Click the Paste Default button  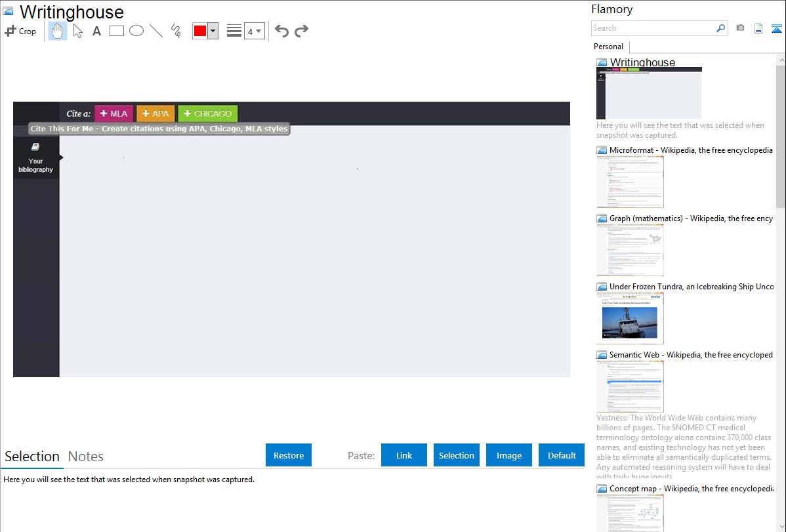click(x=562, y=455)
